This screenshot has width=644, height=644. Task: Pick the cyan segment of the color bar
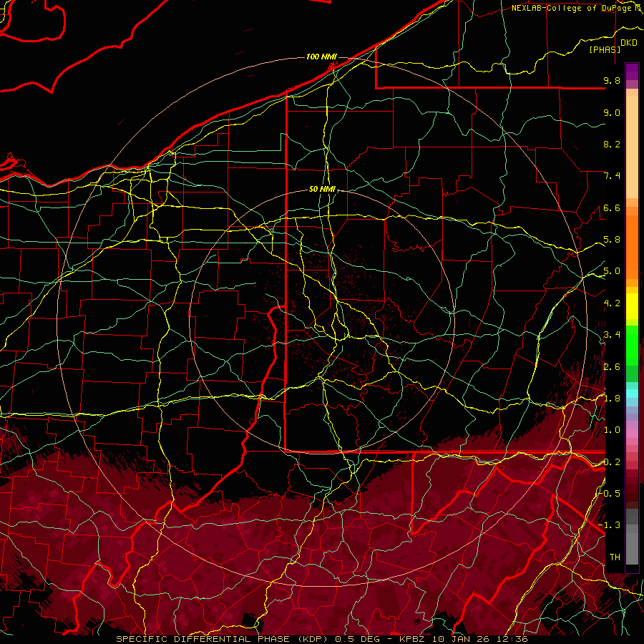[632, 394]
